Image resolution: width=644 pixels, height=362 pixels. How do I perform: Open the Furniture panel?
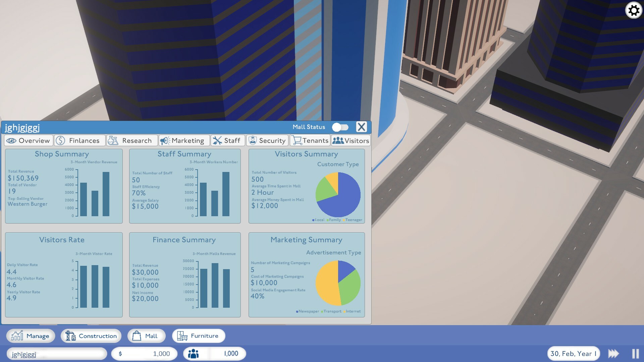(198, 336)
